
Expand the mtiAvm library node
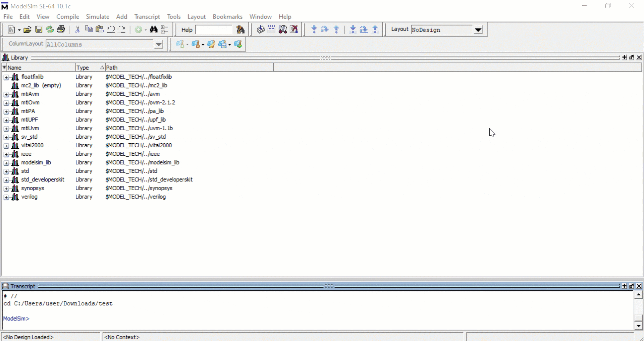(6, 95)
